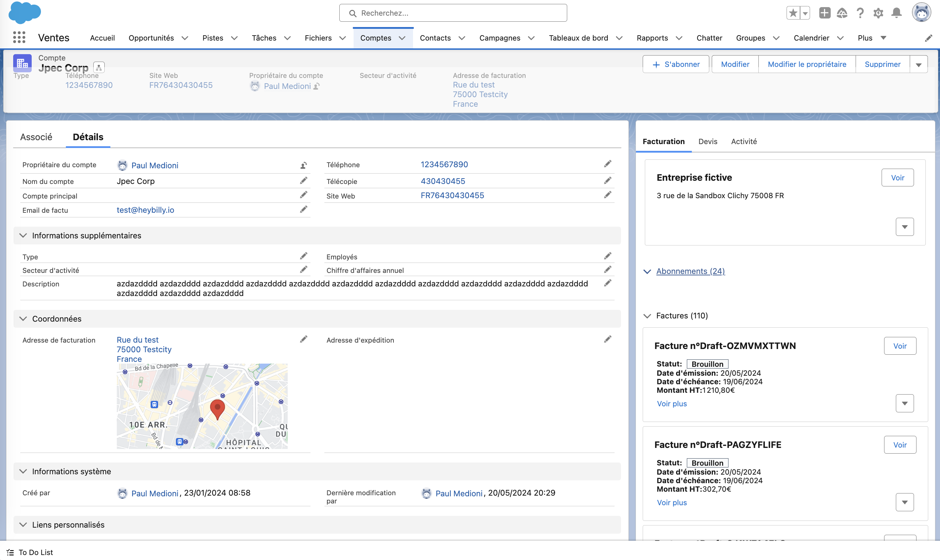Click account hierarchy icon beside Jpec Corp

[99, 68]
